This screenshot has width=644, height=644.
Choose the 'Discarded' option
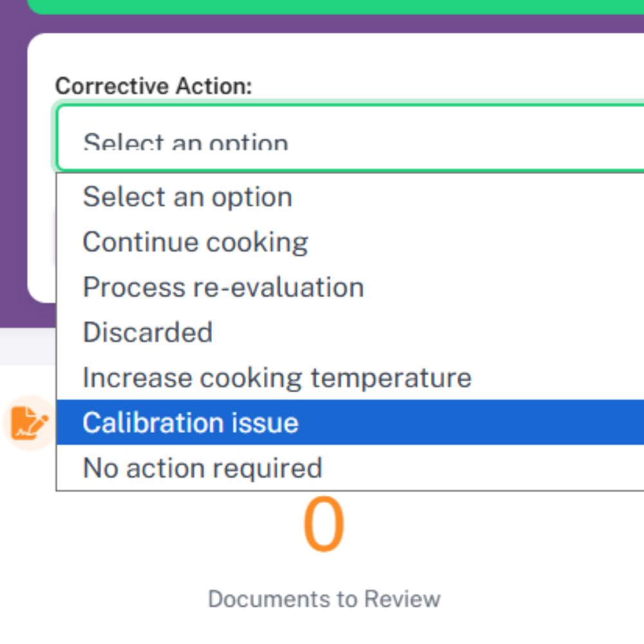point(147,332)
